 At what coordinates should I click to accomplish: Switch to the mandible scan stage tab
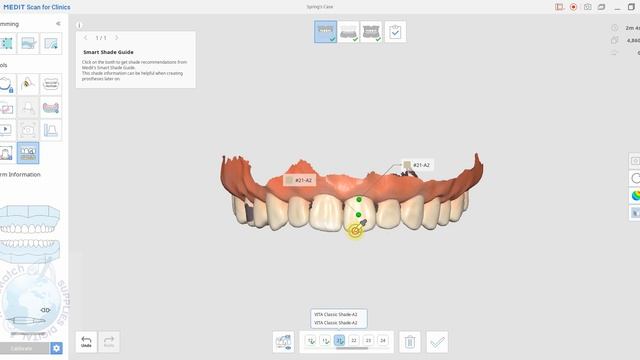click(348, 32)
